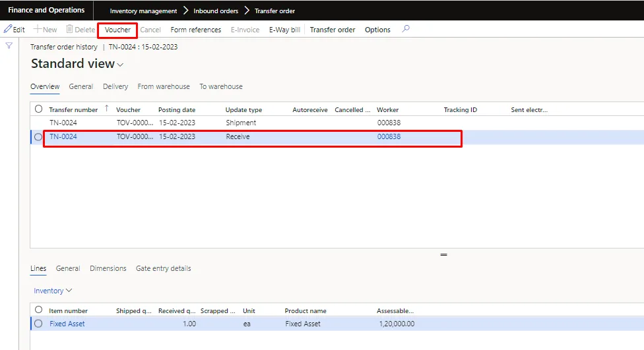The image size is (644, 350).
Task: Open TN-0024 link in the Receive row
Action: coord(63,136)
